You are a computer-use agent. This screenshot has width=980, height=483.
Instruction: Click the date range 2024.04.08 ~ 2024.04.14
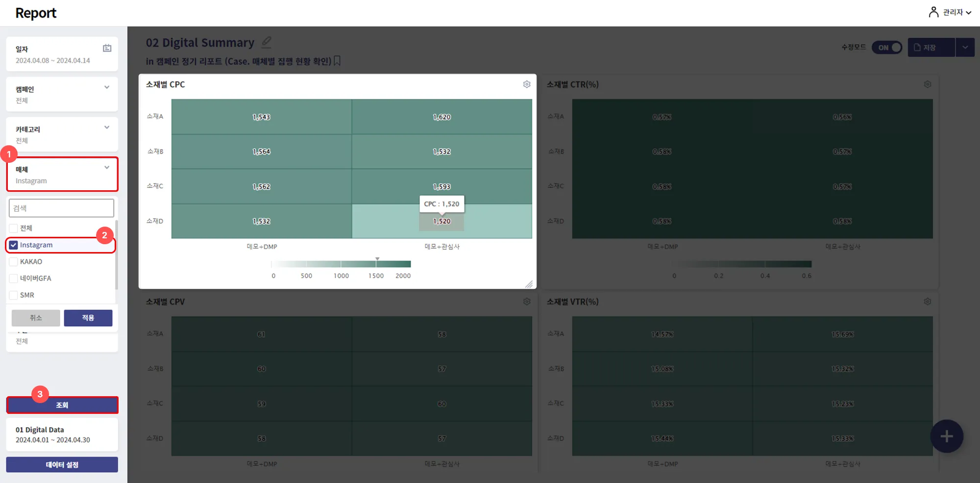[53, 60]
